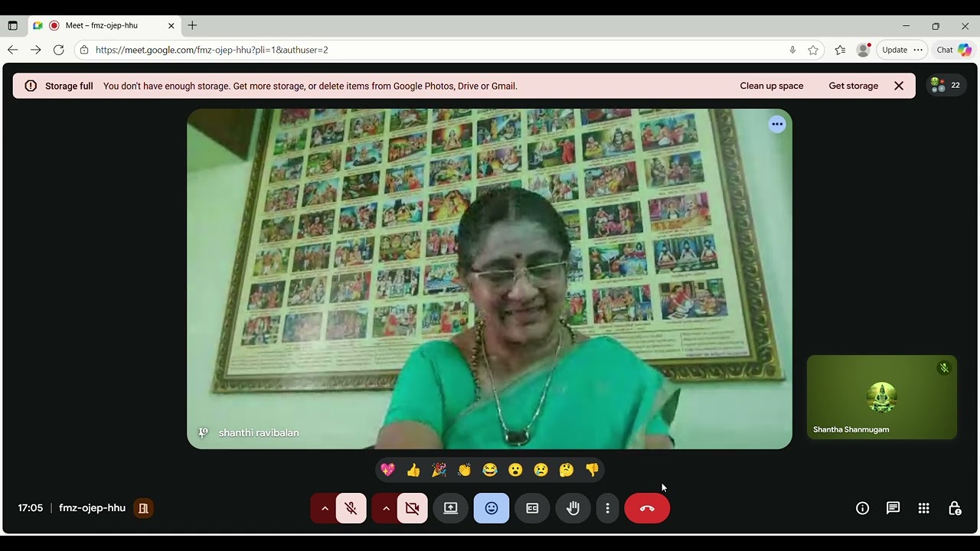Click the building icon next to meeting code
Image resolution: width=980 pixels, height=551 pixels.
pos(142,508)
